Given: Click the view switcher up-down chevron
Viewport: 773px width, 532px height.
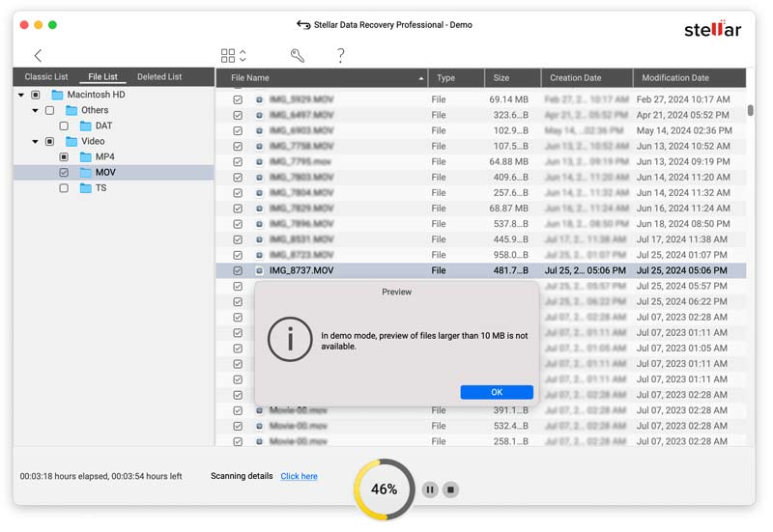Looking at the screenshot, I should [243, 56].
